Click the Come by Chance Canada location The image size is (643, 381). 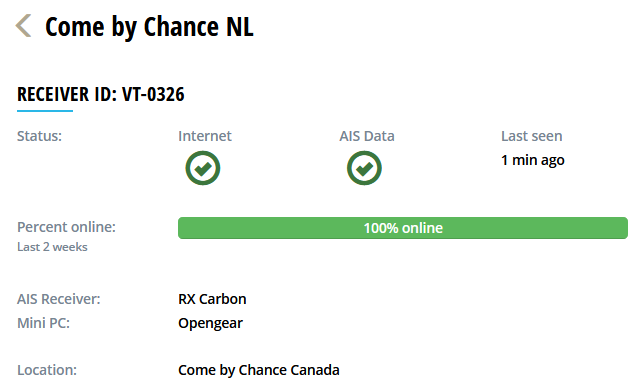coord(259,370)
